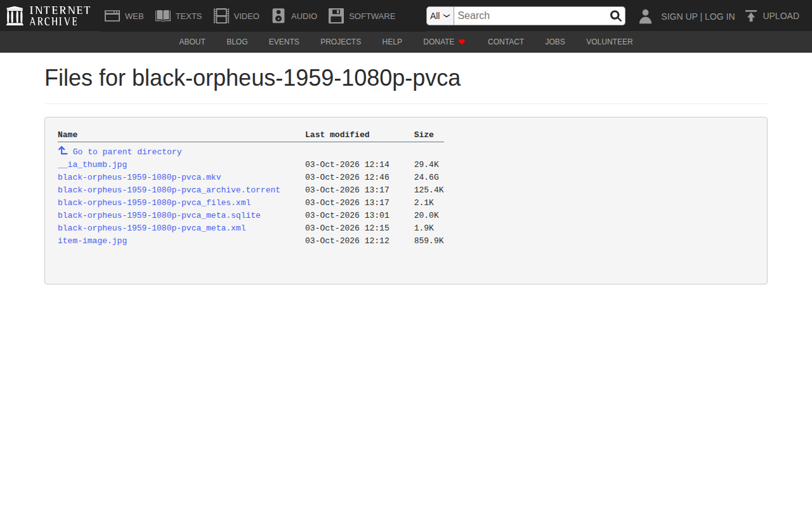Download the black-orpheus-1959-1080p-pvca.mkv file
This screenshot has width=812, height=508.
tap(140, 177)
